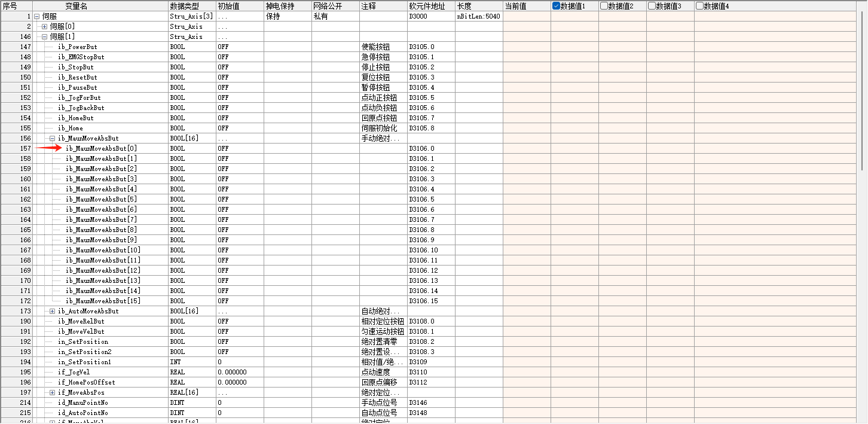Screen dimensions: 868x424
Task: Click the 急停按钮 comment cell
Action: [375, 57]
